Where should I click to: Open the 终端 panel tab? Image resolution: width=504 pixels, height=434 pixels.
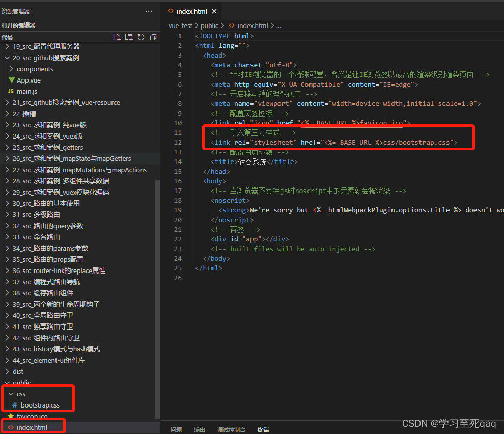[x=263, y=430]
